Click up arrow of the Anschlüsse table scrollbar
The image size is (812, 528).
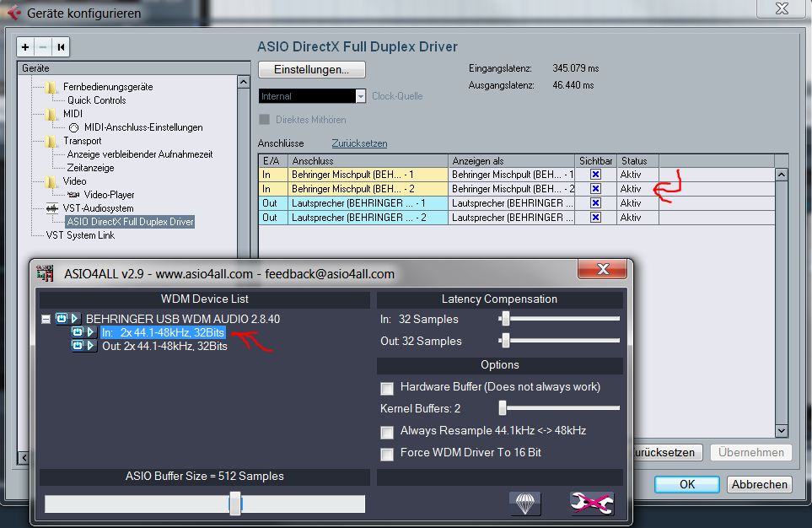782,175
